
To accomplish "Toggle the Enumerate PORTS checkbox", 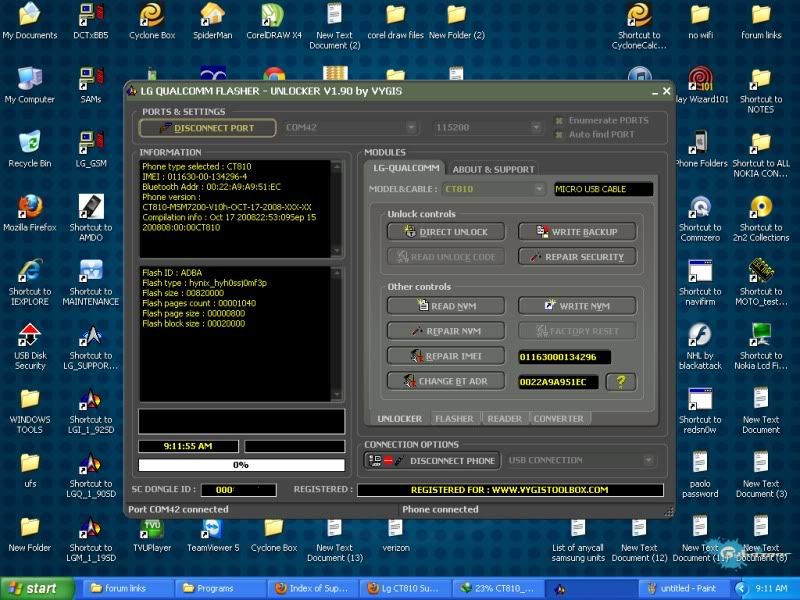I will 559,121.
